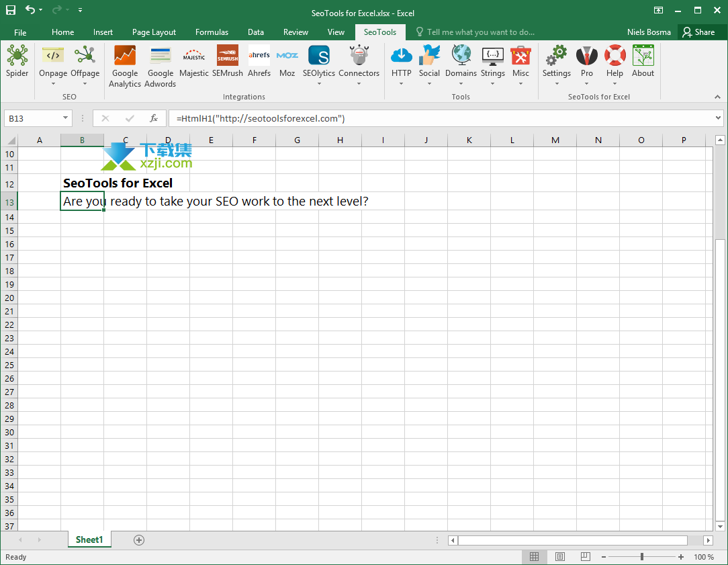The height and width of the screenshot is (565, 728).
Task: Undo the last action
Action: pos(30,10)
